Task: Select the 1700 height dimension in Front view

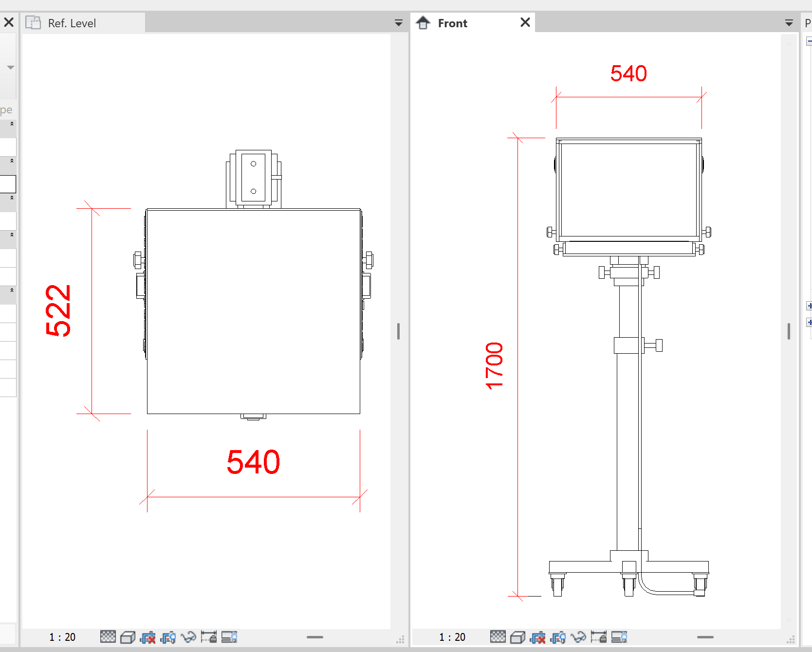Action: [x=494, y=366]
